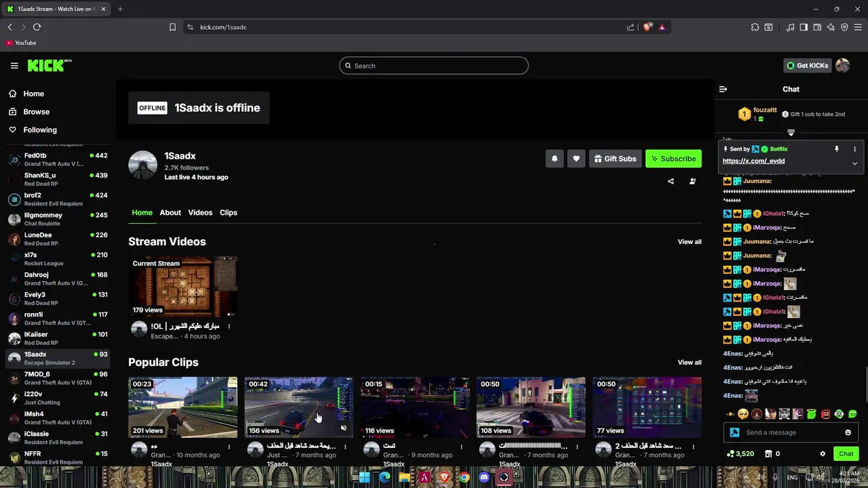Open LuneDee channel in the sidebar
The width and height of the screenshot is (868, 488).
point(58,239)
